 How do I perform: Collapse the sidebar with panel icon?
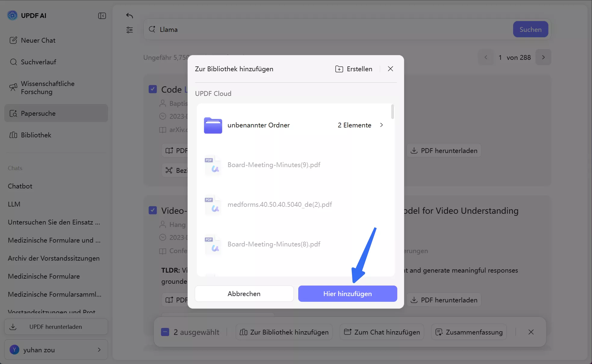(x=102, y=16)
